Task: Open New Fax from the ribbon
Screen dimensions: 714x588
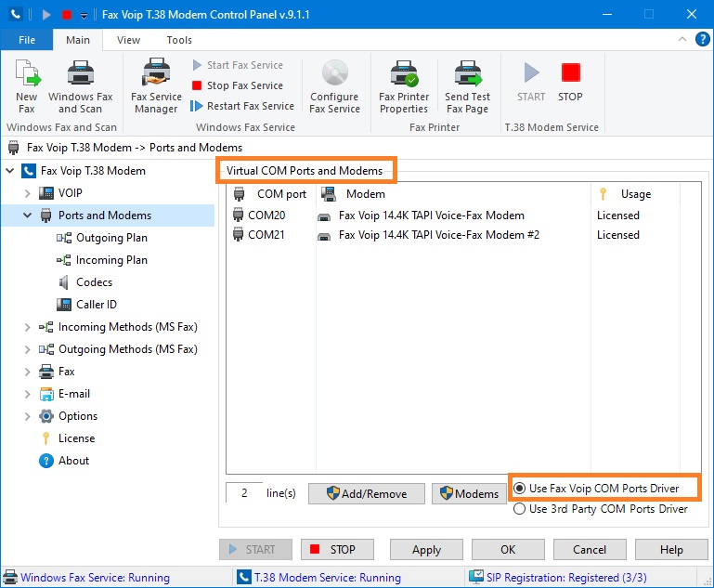Action: [x=27, y=86]
